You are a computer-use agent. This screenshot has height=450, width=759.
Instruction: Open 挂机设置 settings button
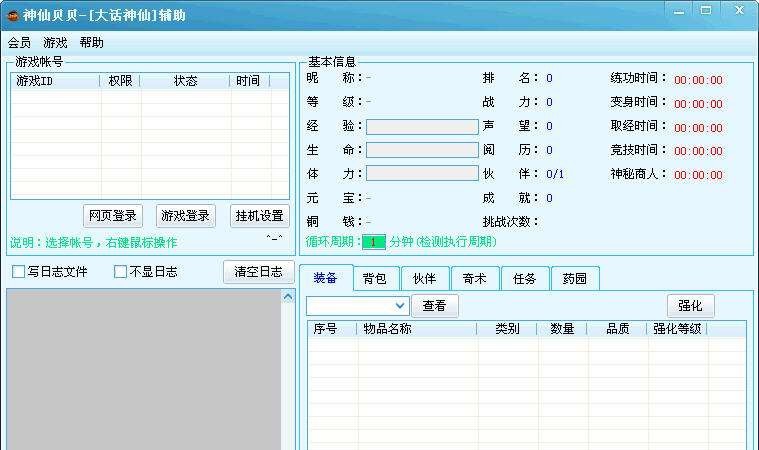[259, 216]
